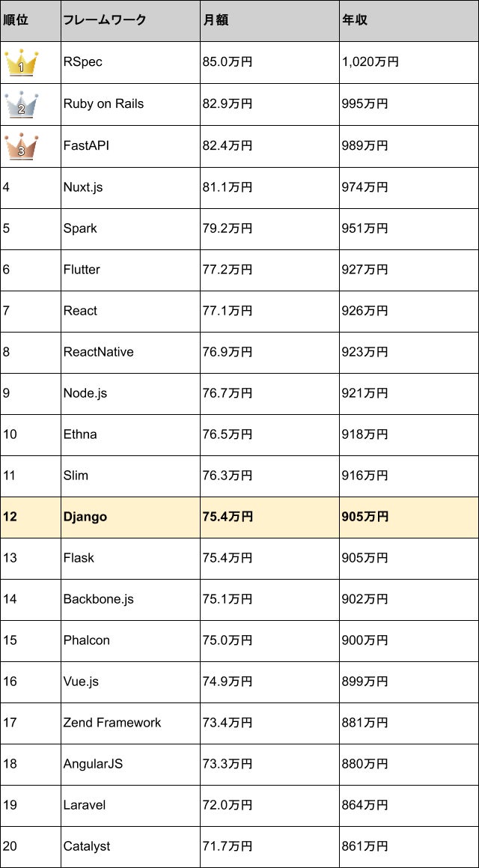Click the Vue.js framework cell
Screen dimensions: 479x868
[x=81, y=682]
